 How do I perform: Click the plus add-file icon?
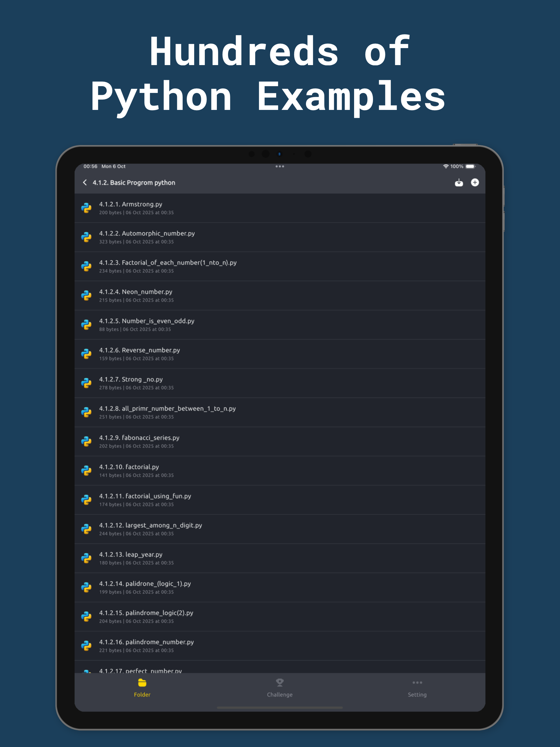click(x=475, y=182)
